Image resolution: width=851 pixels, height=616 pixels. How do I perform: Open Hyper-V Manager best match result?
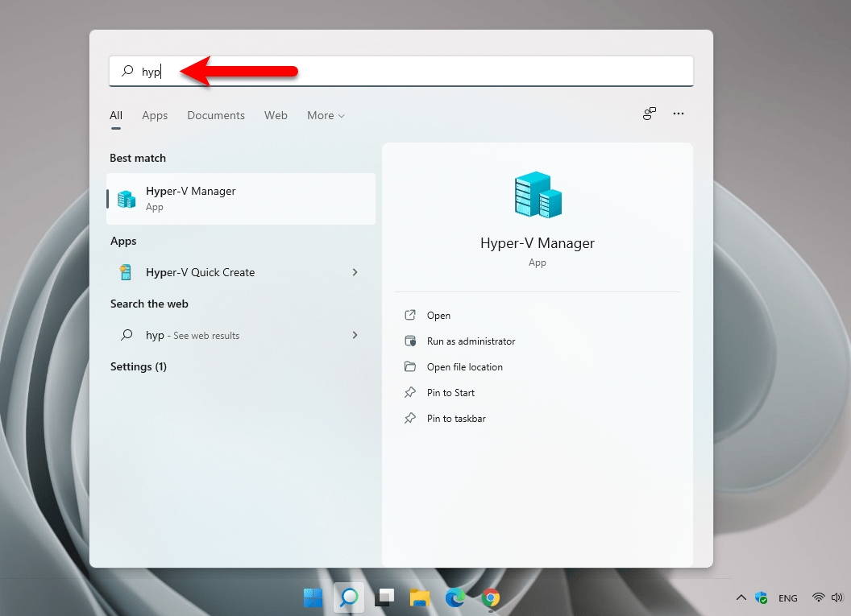(241, 198)
